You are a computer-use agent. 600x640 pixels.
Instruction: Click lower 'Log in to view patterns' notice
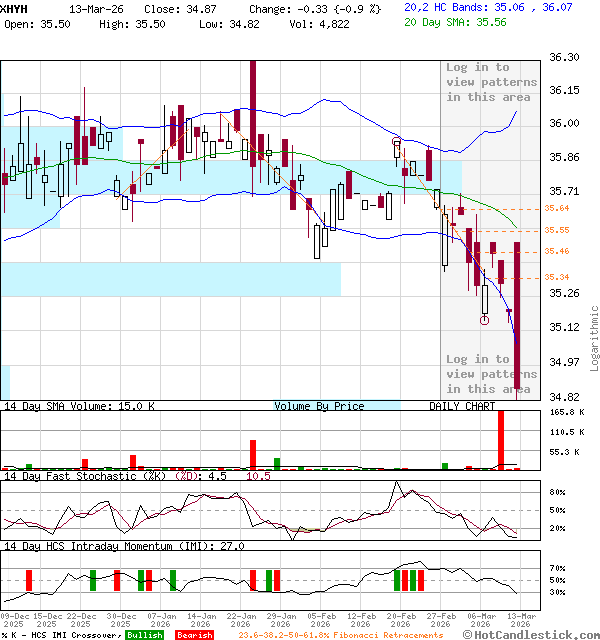(x=488, y=374)
